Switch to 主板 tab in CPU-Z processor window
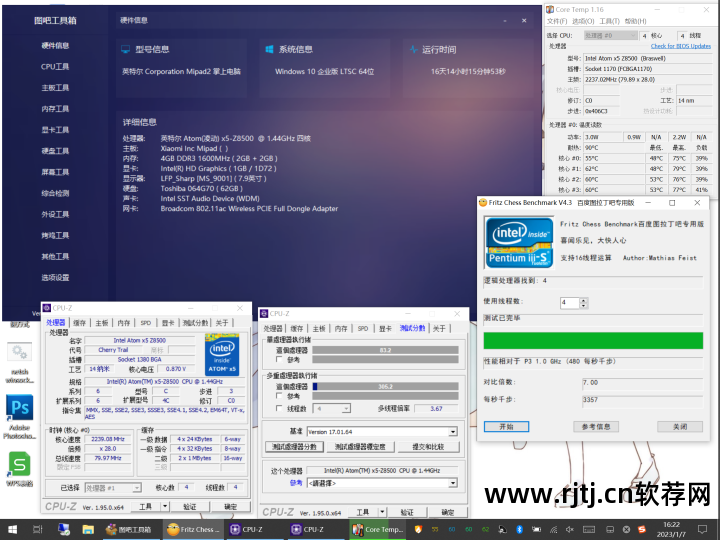The image size is (720, 540). [101, 323]
